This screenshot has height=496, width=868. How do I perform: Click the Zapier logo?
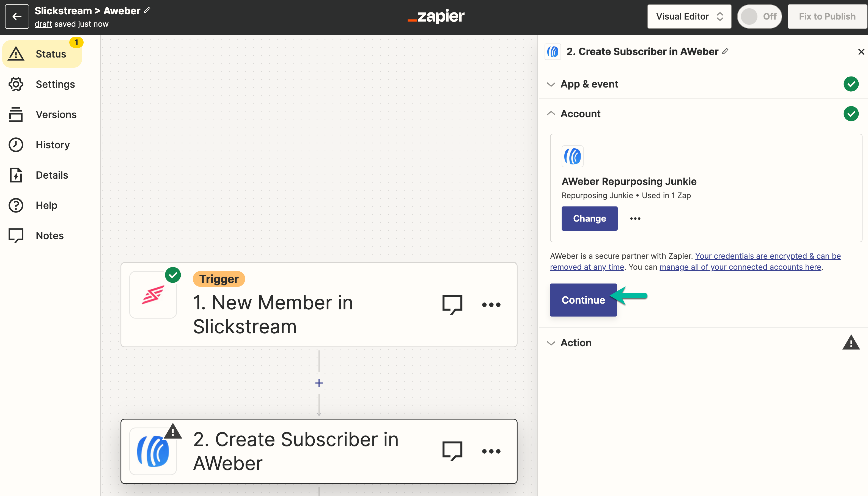point(436,16)
